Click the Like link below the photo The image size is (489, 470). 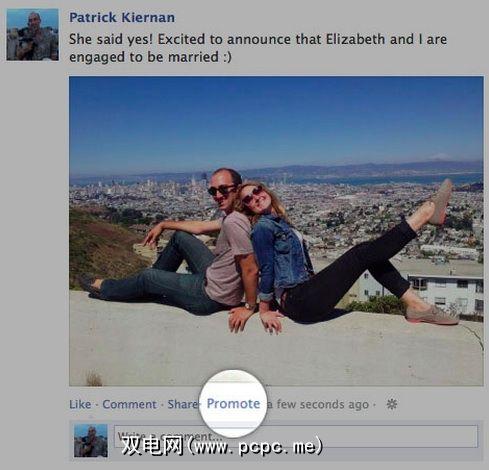pyautogui.click(x=80, y=404)
